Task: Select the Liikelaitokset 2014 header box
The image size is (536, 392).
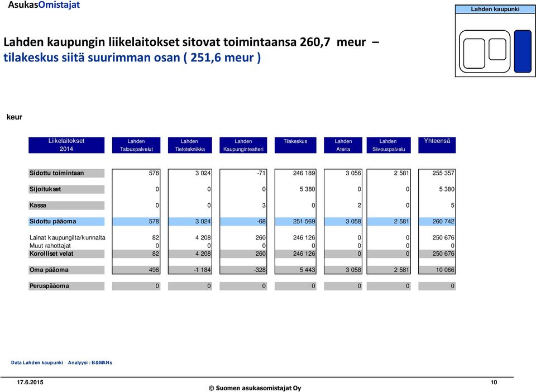Action: click(x=66, y=145)
